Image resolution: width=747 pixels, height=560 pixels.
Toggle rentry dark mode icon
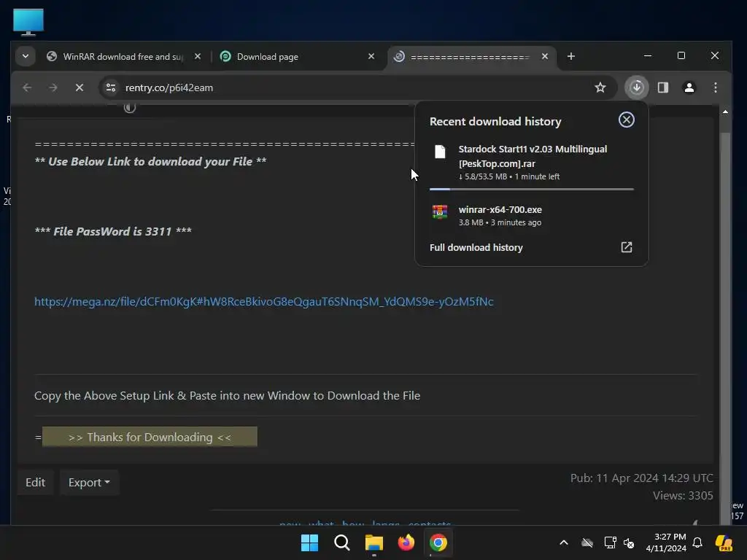click(x=130, y=108)
